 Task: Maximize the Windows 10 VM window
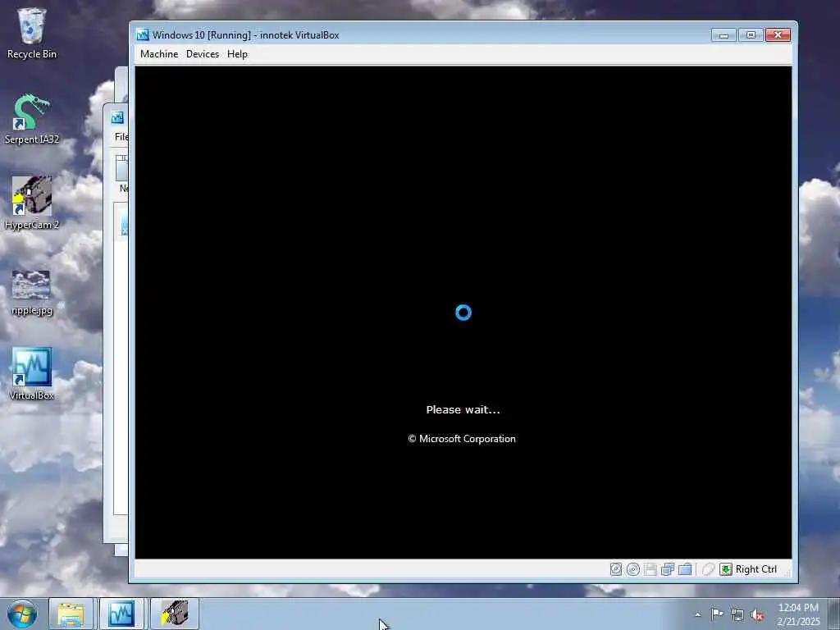click(x=751, y=35)
